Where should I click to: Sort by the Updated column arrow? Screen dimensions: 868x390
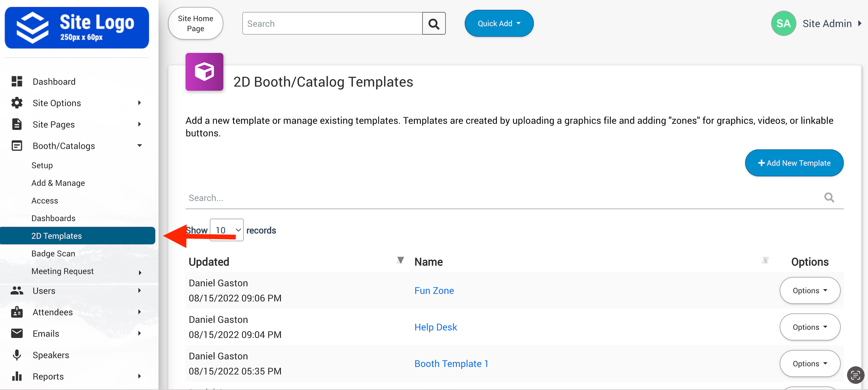(x=400, y=260)
